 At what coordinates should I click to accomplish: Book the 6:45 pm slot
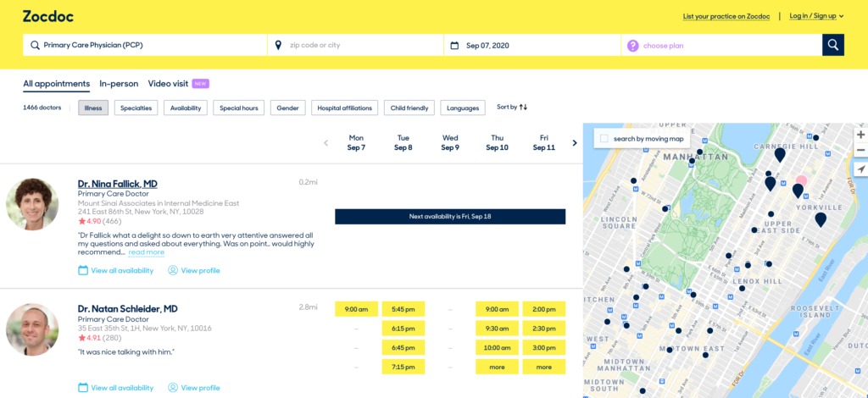[403, 348]
